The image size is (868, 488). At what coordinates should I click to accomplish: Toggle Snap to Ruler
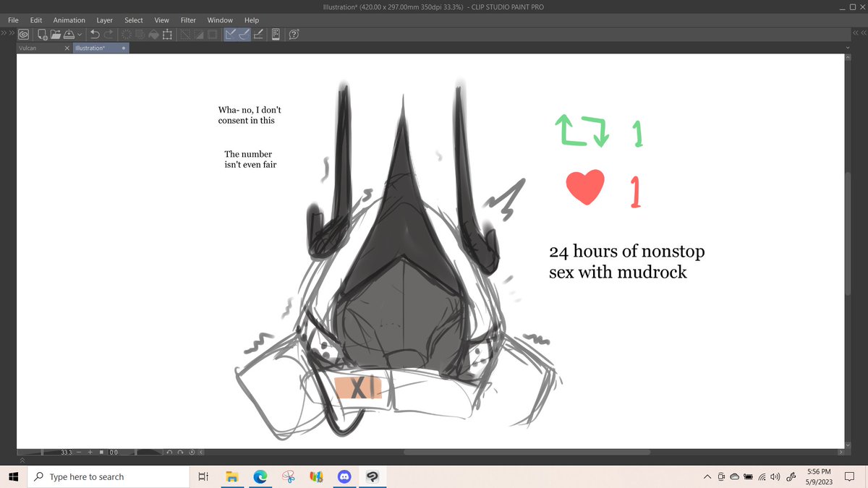pyautogui.click(x=231, y=34)
